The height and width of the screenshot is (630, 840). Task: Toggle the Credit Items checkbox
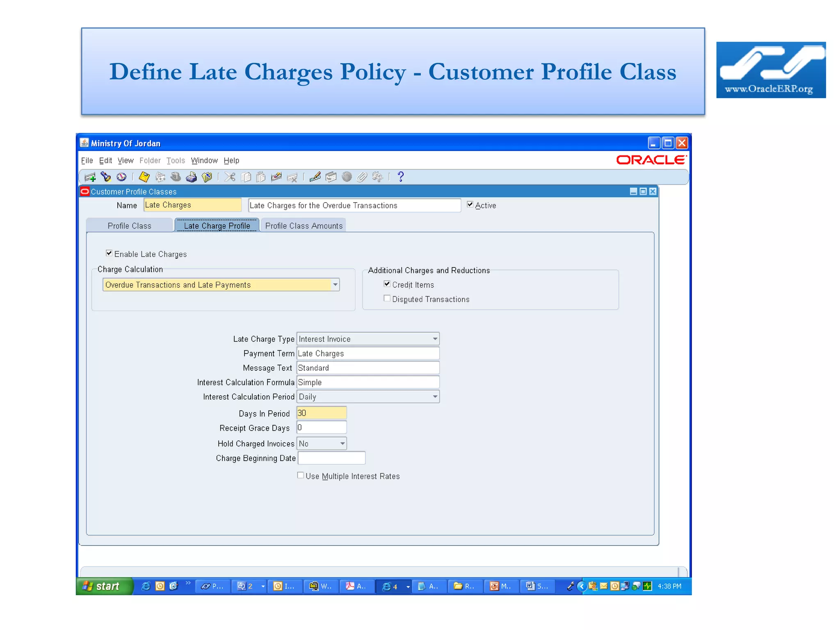[387, 284]
